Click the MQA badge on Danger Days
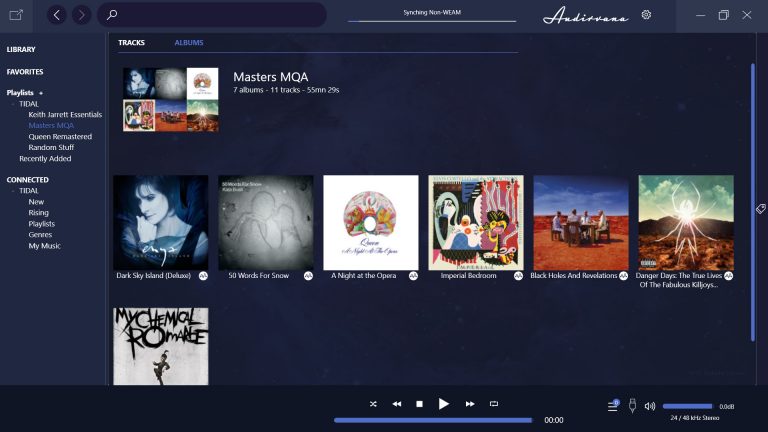Screen dimensions: 768x432 pyautogui.click(x=728, y=276)
